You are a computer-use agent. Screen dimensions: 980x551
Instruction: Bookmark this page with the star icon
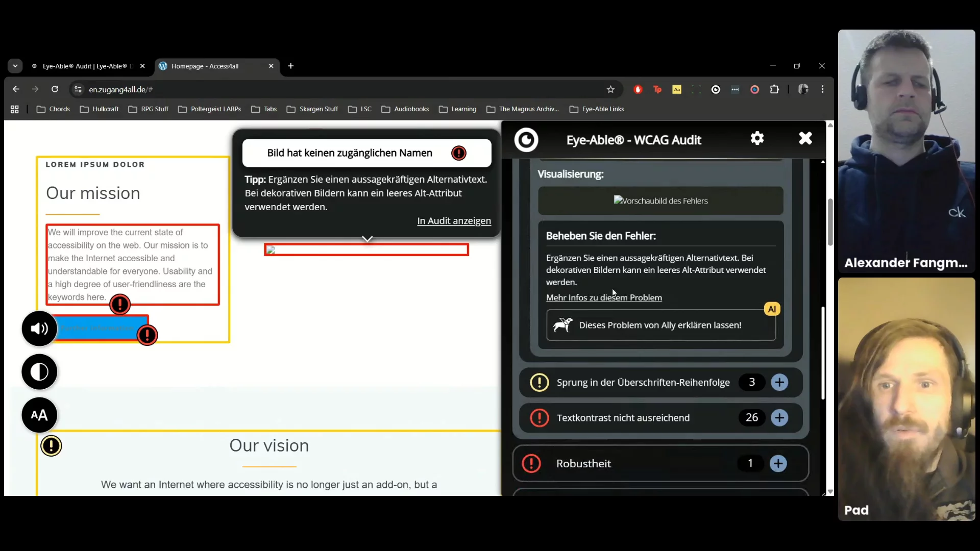[610, 89]
